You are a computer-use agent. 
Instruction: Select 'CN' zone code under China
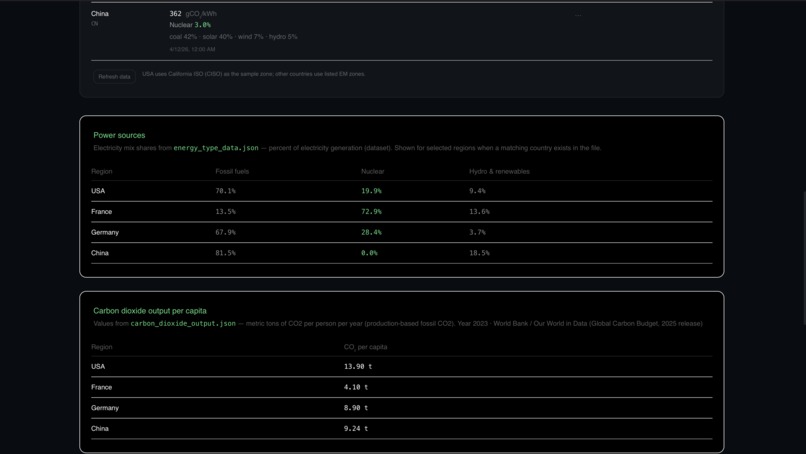coord(95,24)
